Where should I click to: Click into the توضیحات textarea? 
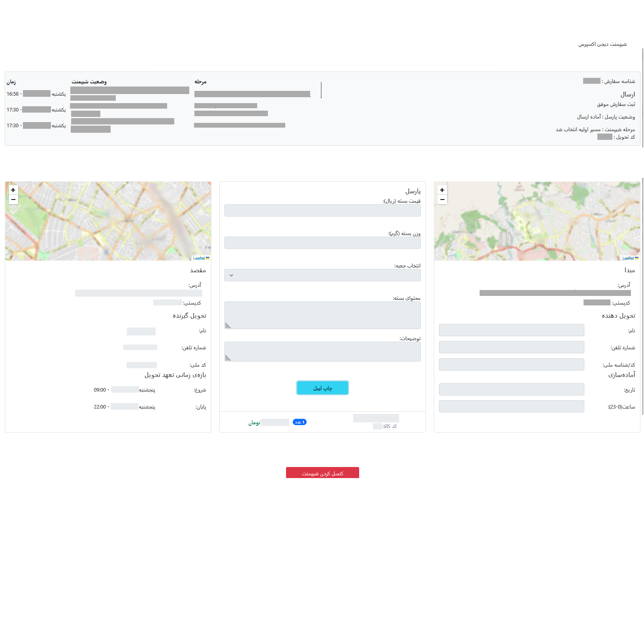click(x=322, y=352)
